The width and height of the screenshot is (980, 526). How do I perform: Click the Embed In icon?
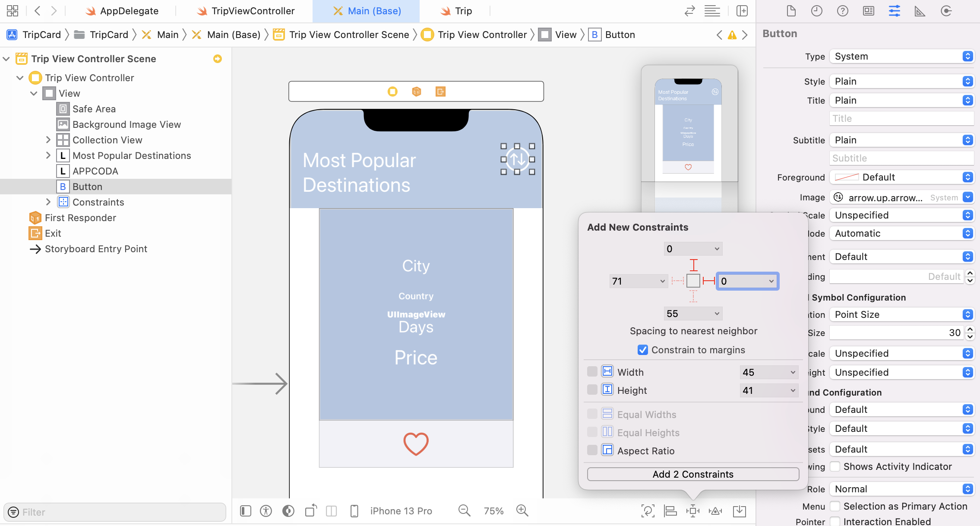[739, 511]
